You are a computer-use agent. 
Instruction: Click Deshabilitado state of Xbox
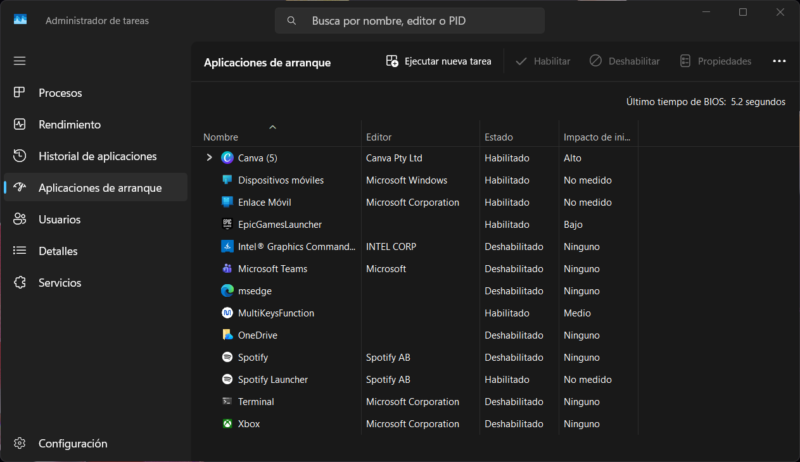[x=514, y=424]
